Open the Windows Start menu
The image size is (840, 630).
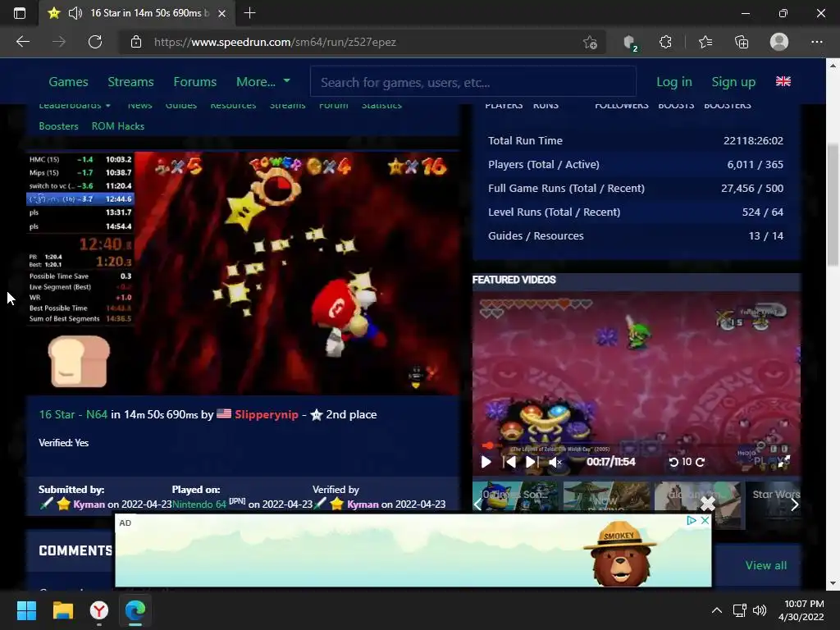point(26,610)
